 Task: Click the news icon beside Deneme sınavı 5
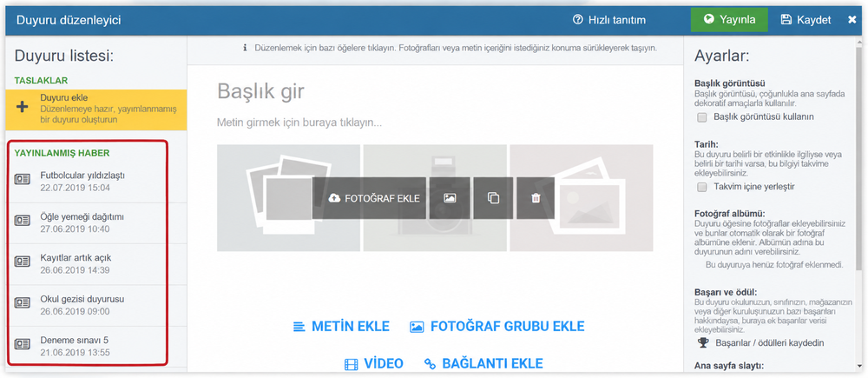(23, 343)
